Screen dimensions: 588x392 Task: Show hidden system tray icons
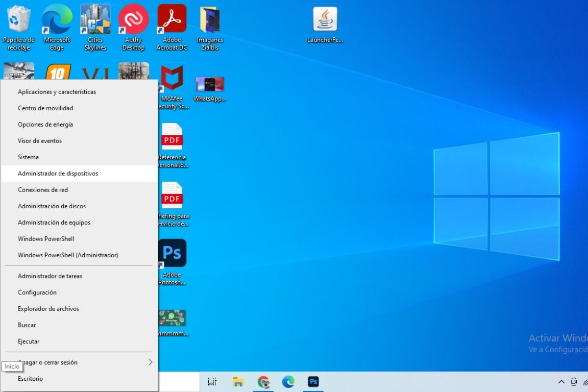(562, 382)
